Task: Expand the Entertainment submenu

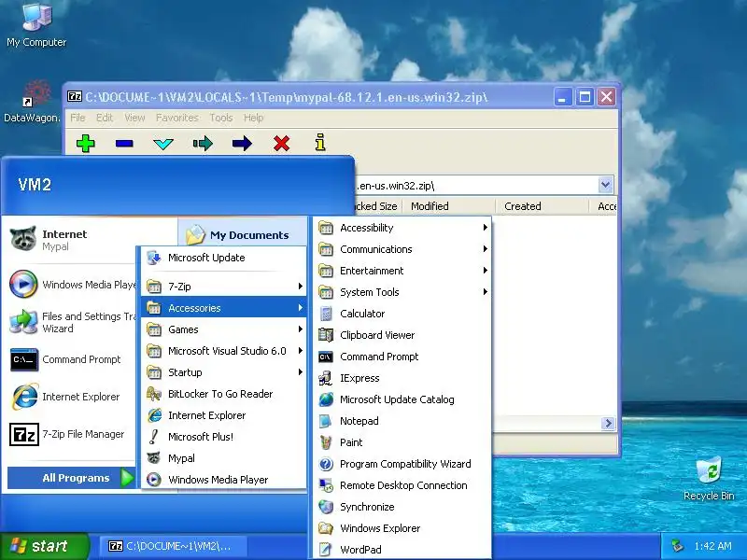Action: (x=402, y=271)
